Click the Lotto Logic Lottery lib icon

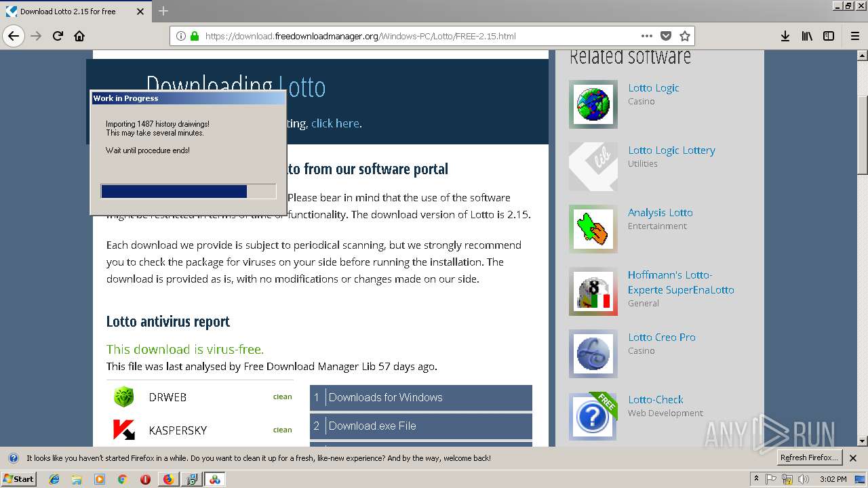[x=593, y=167]
